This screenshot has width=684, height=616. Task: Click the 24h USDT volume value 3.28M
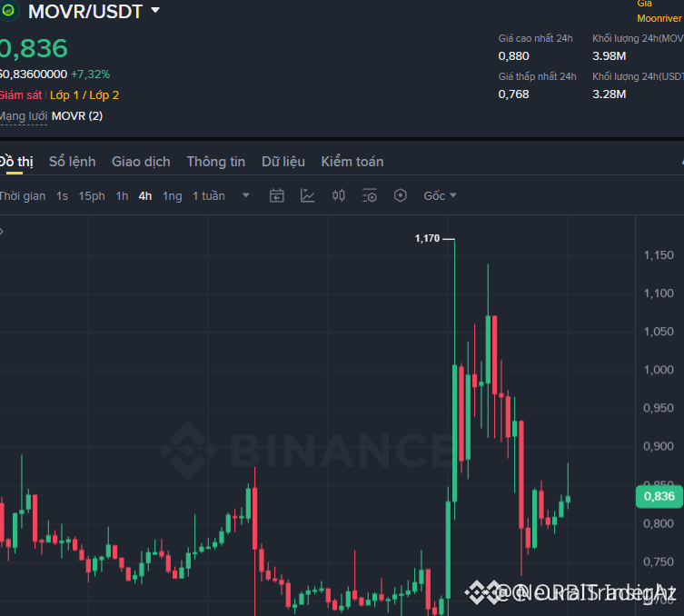coord(609,94)
